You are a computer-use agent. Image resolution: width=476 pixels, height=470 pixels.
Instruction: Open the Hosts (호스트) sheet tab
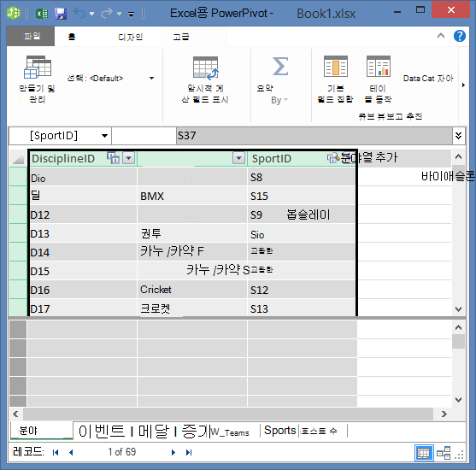click(319, 431)
